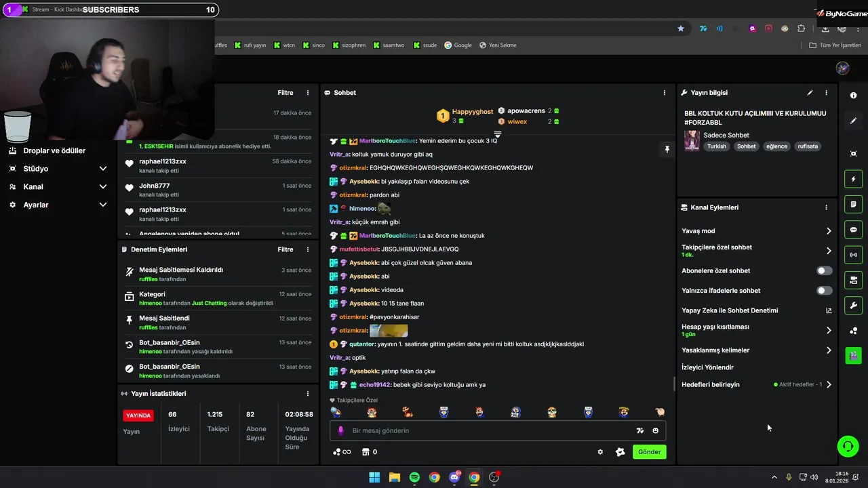Viewport: 868px width, 488px height.
Task: Open the chat bubble panel icon in sidebar
Action: [853, 230]
